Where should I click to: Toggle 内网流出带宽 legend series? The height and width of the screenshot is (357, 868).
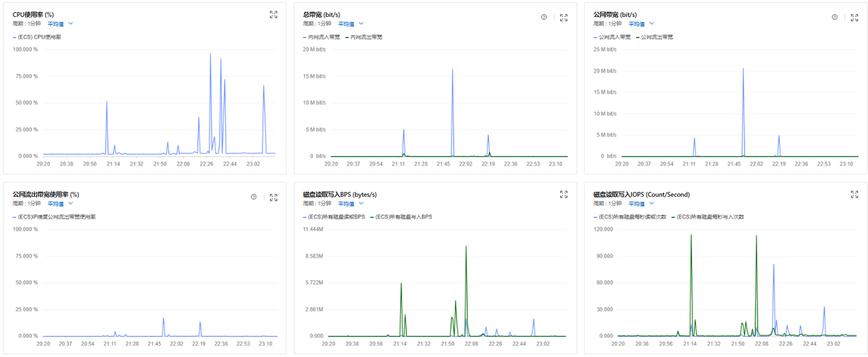[363, 37]
